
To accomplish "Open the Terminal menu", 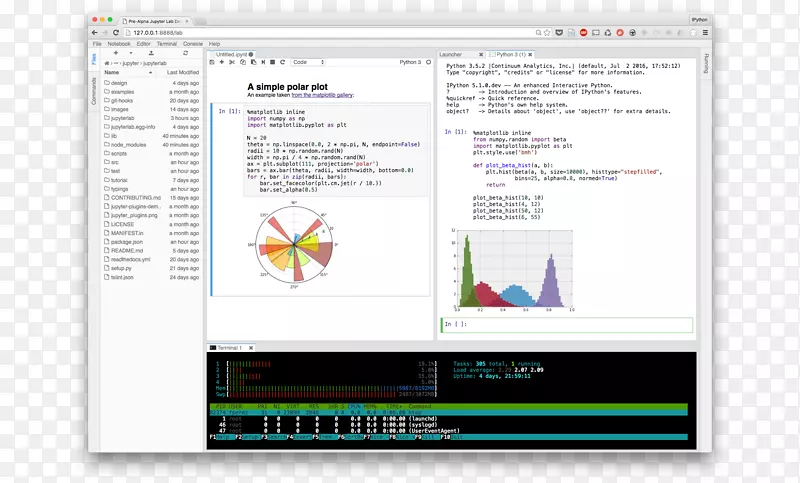I will coord(166,44).
